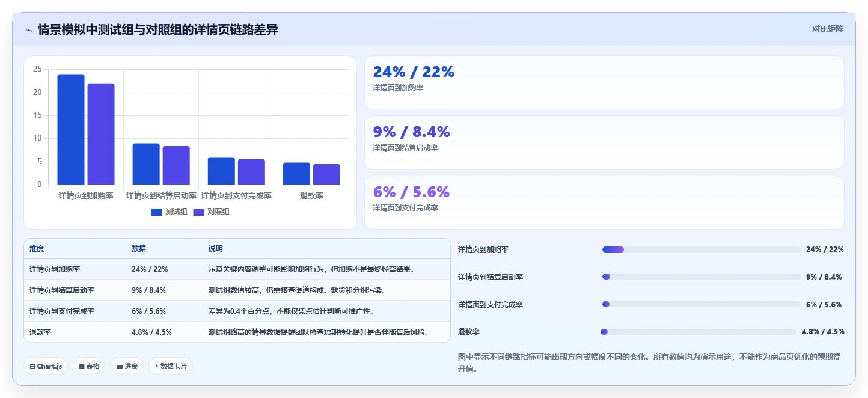Click the 退款率 progress bar
The height and width of the screenshot is (398, 868).
point(698,332)
